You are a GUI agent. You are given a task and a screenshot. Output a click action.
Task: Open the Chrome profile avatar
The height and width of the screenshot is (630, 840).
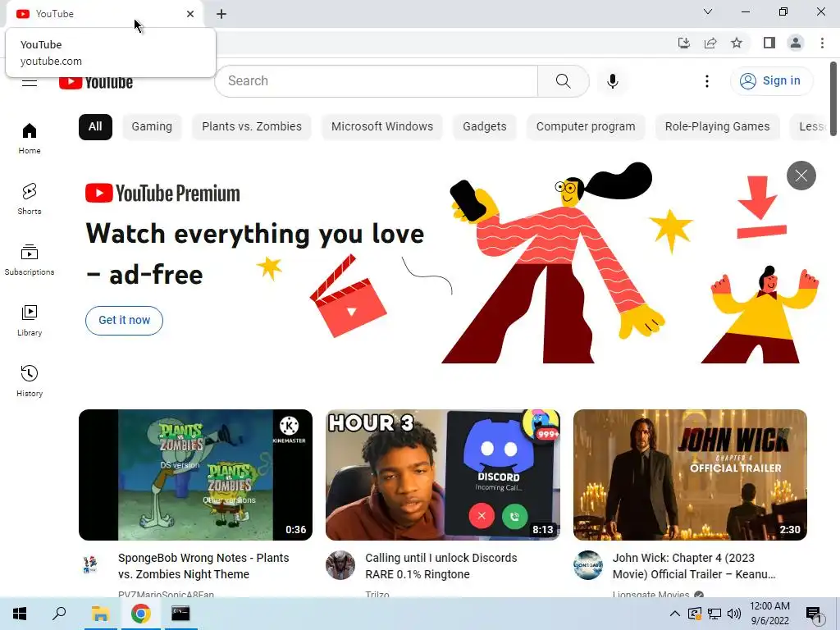coord(796,43)
